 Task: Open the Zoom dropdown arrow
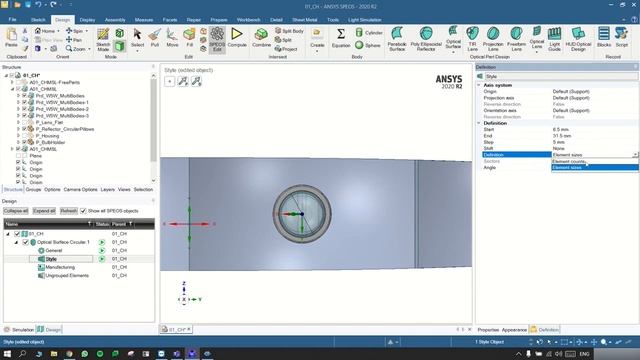(89, 49)
